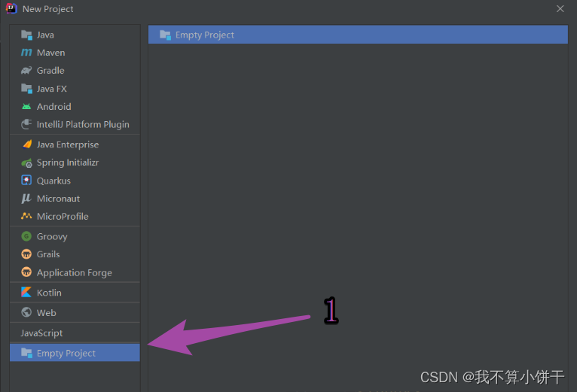Choose 'Maven' project type text
This screenshot has height=392, width=577.
click(50, 53)
